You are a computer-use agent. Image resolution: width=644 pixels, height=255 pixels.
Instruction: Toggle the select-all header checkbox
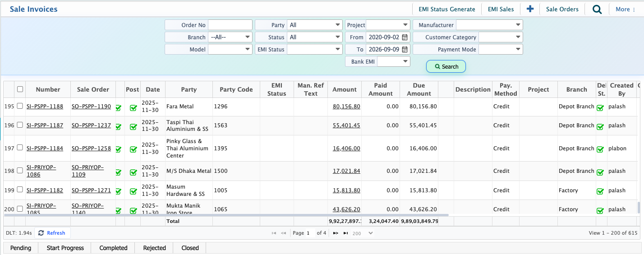pyautogui.click(x=20, y=89)
